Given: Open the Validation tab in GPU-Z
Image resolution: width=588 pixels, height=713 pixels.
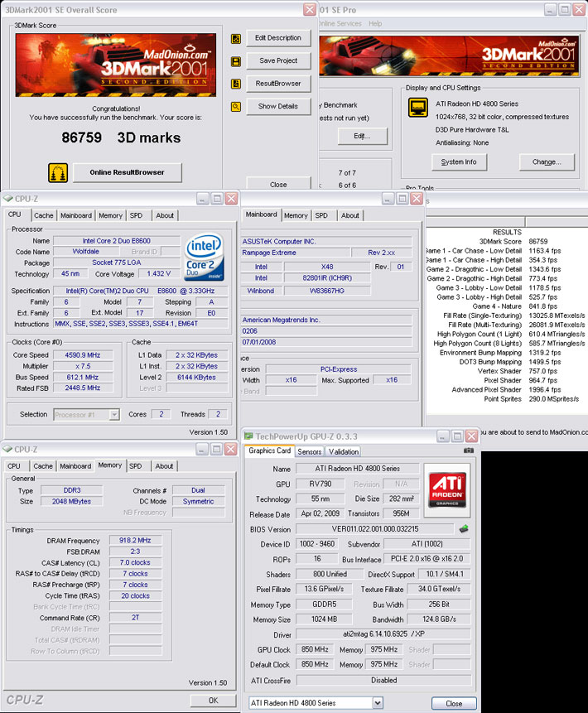Looking at the screenshot, I should [x=344, y=451].
